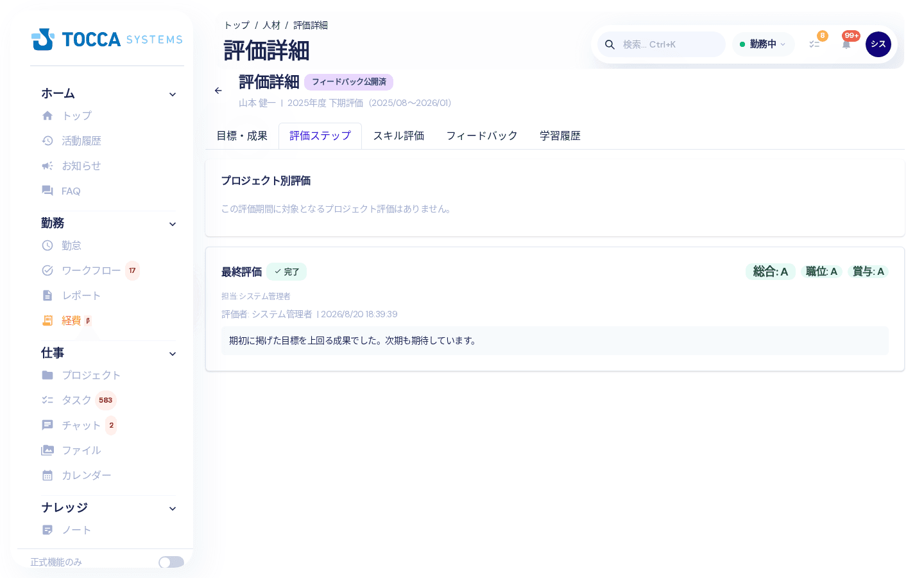The width and height of the screenshot is (924, 578).
Task: Switch to the スキル評価 tab
Action: 398,136
